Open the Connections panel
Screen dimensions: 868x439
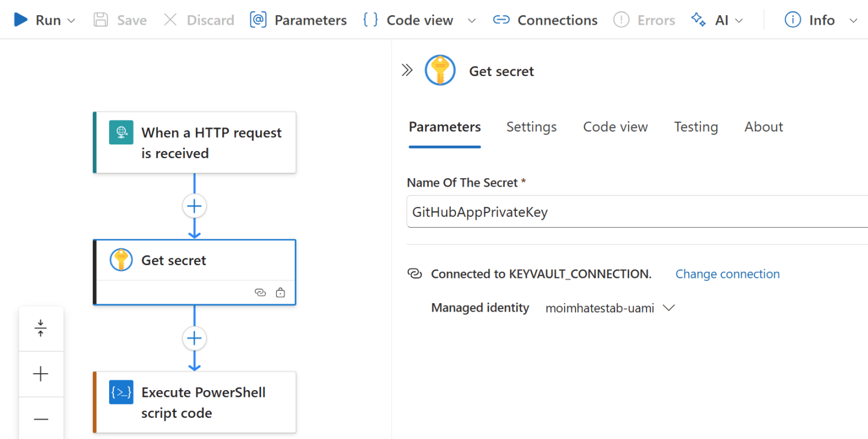point(545,20)
